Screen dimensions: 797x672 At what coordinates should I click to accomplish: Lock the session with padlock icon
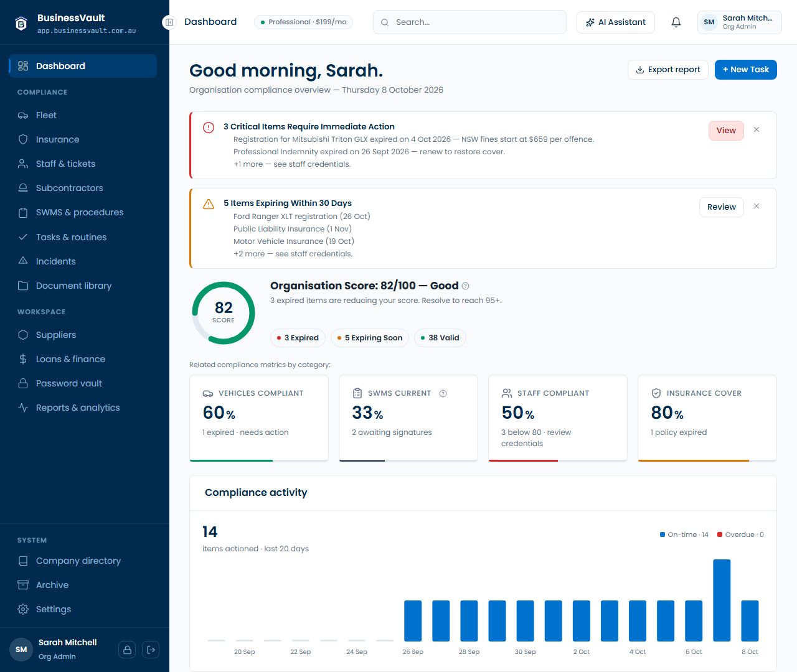[x=127, y=650]
